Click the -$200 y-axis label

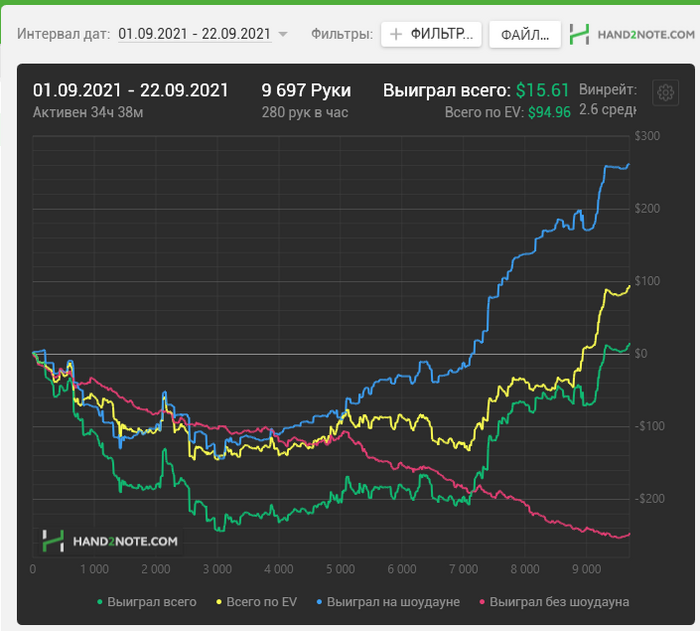click(650, 499)
